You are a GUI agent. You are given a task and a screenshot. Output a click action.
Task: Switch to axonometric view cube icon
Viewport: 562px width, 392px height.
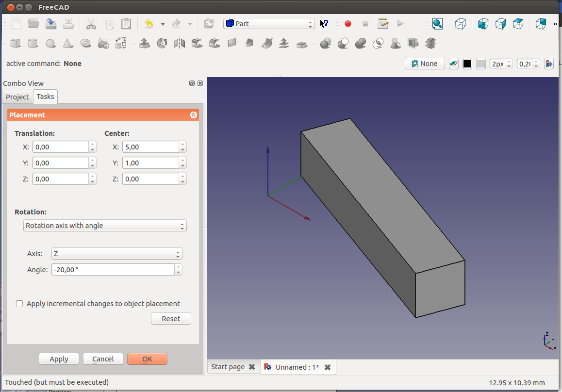tap(460, 24)
